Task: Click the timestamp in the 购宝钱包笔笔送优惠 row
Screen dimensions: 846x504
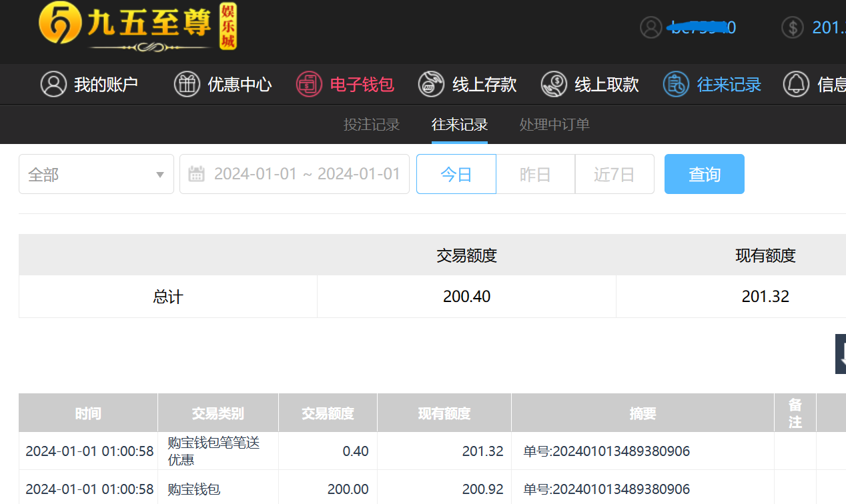Action: point(89,451)
